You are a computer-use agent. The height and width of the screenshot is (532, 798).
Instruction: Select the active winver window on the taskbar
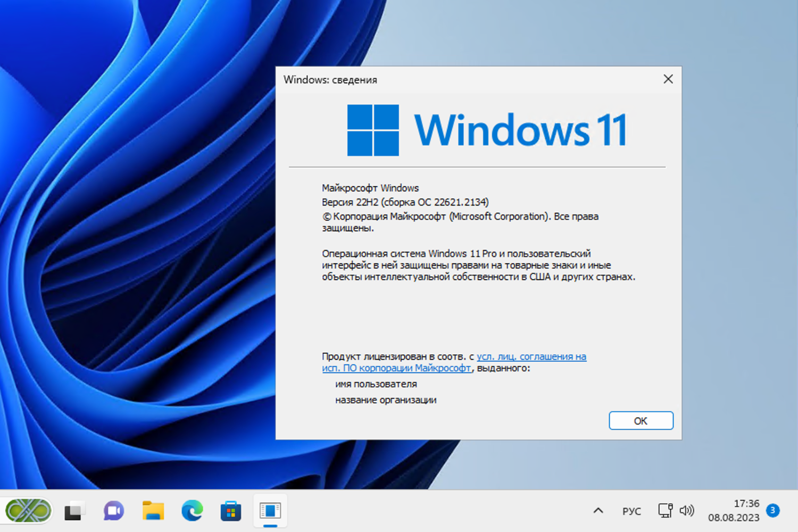click(270, 510)
